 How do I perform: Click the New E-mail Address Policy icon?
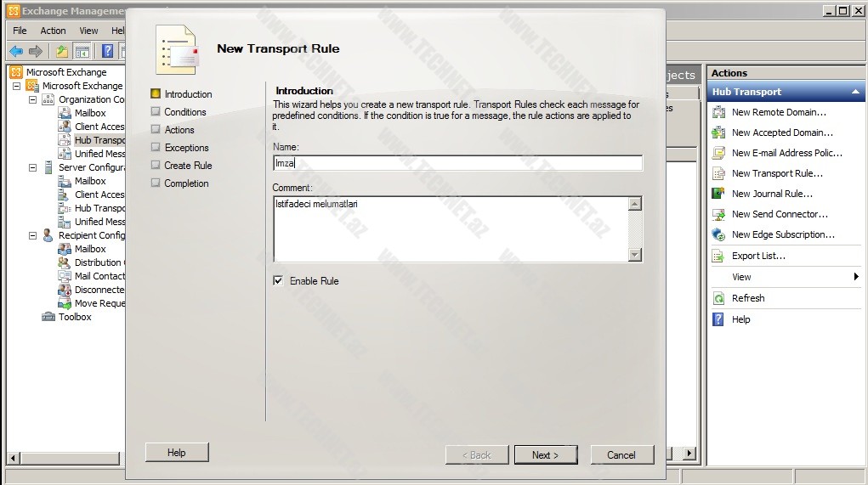718,153
